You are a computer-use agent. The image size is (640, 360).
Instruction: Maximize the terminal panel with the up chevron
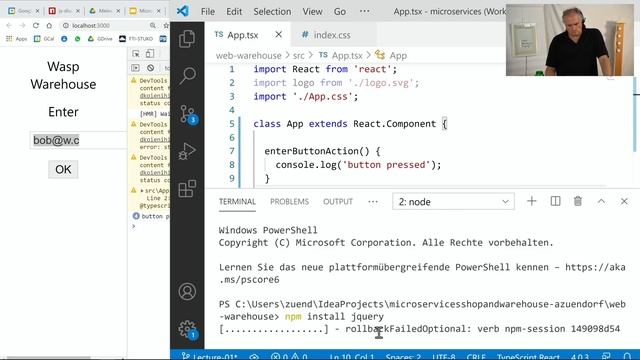click(x=601, y=201)
